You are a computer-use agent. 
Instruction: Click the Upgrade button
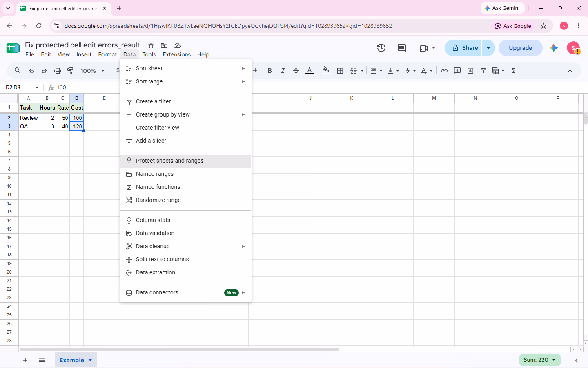(521, 48)
